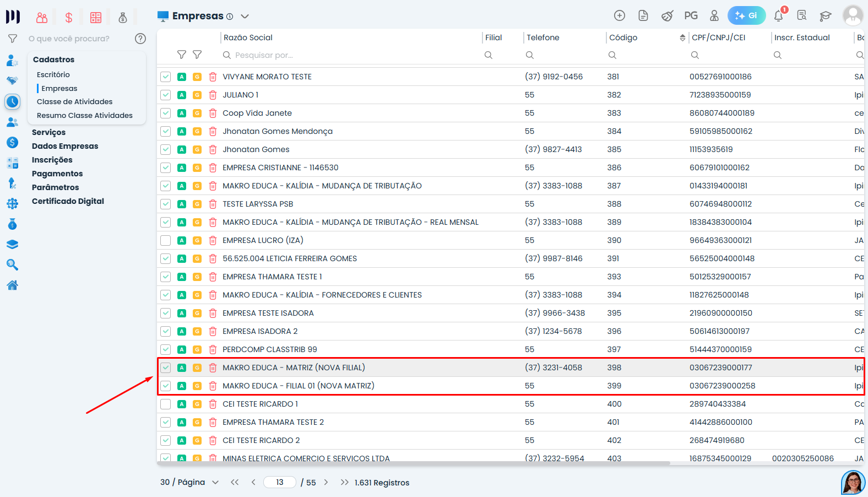The height and width of the screenshot is (497, 868).
Task: Expand the Serviços menu section
Action: point(48,132)
